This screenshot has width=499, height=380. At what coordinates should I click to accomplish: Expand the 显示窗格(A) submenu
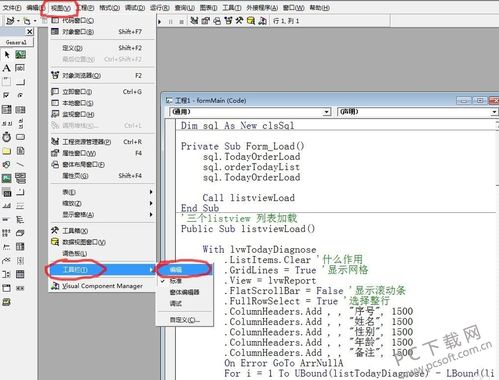click(x=102, y=215)
